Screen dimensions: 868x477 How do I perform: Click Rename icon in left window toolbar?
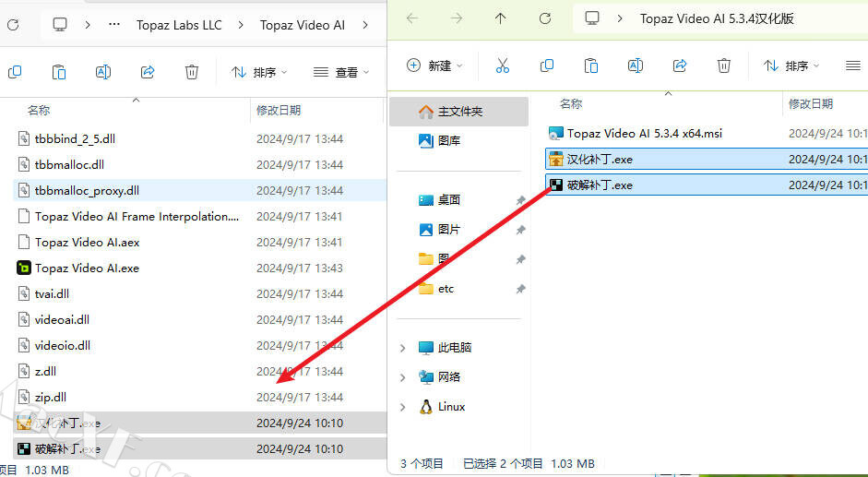103,72
